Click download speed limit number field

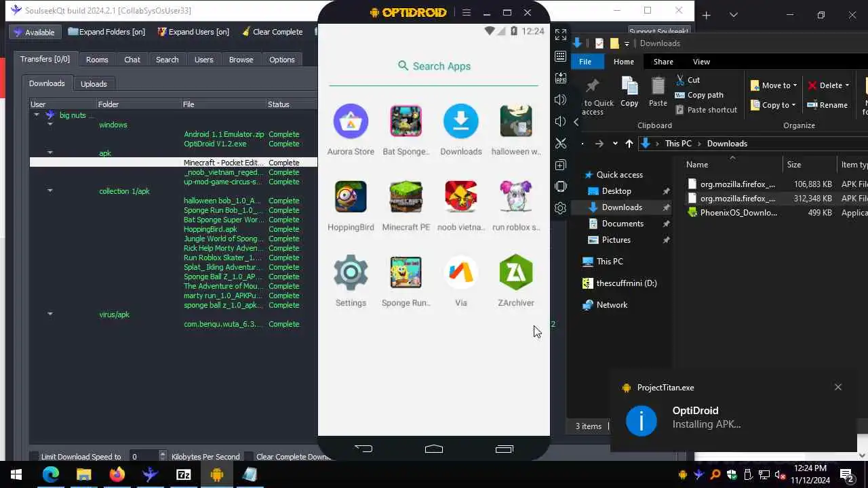[144, 457]
